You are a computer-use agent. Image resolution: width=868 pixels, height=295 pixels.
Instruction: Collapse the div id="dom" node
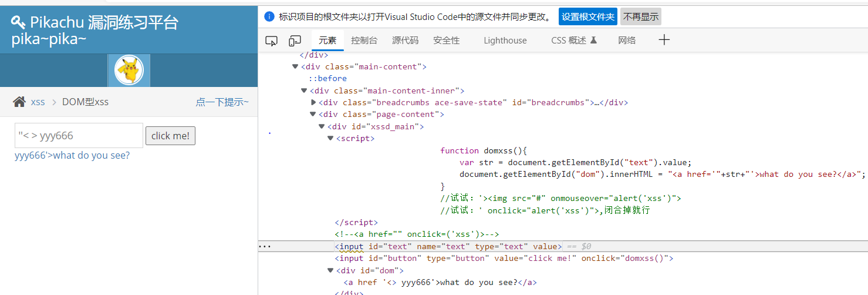pos(330,270)
